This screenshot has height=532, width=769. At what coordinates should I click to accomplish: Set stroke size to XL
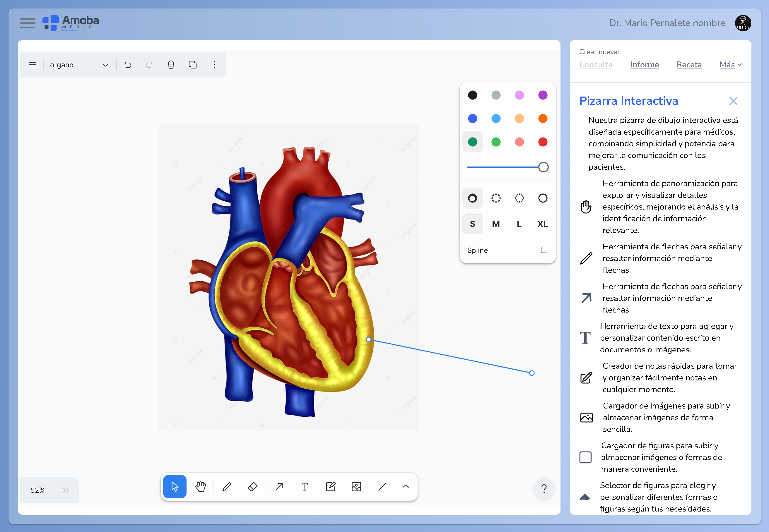(x=542, y=224)
